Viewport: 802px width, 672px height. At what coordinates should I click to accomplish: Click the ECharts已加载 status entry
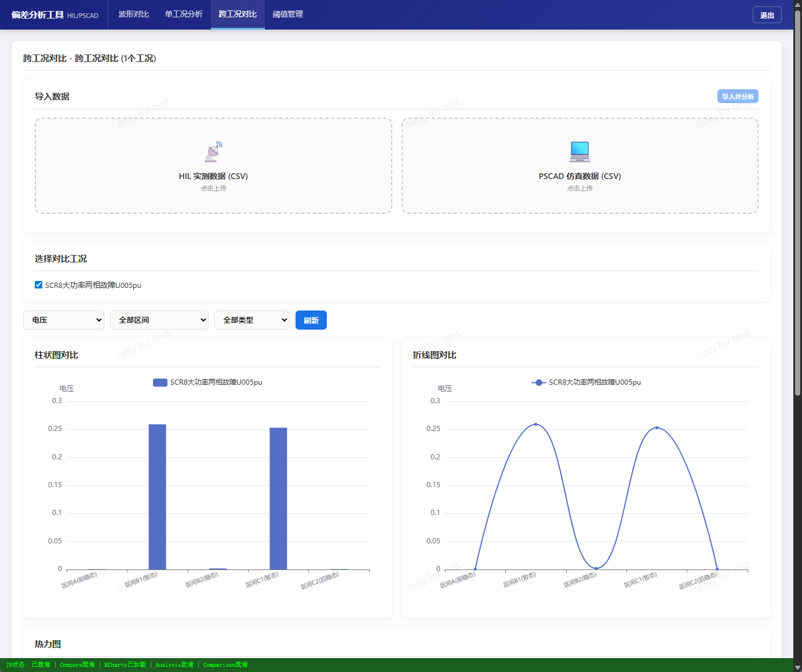(x=125, y=665)
